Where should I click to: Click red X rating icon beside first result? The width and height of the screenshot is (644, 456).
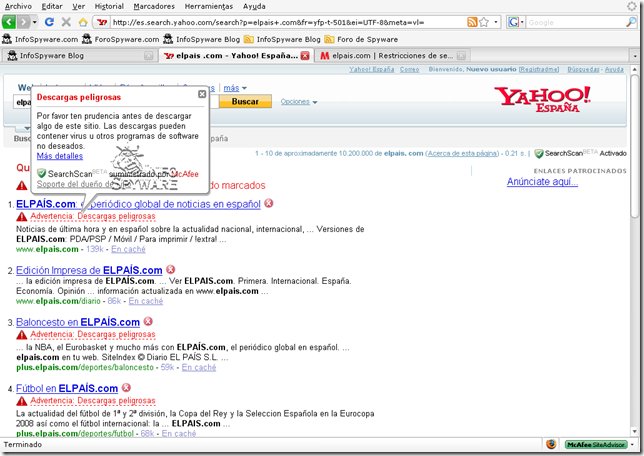point(269,203)
